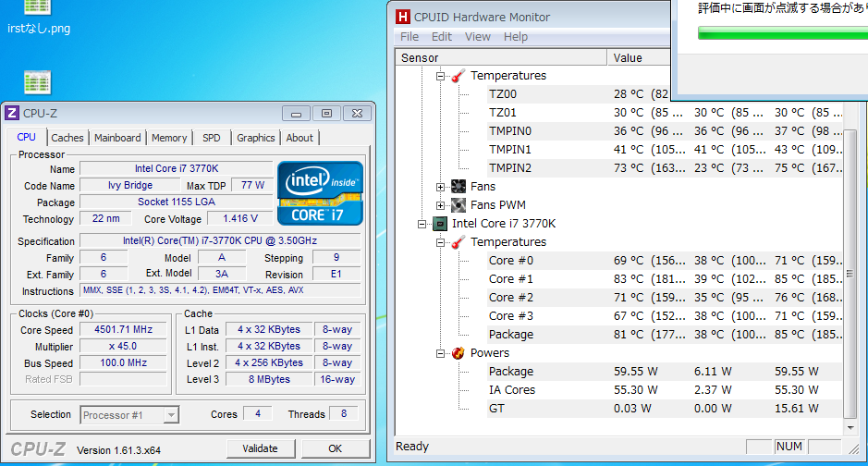Collapse the Powers tree node
This screenshot has width=868, height=466.
(440, 353)
